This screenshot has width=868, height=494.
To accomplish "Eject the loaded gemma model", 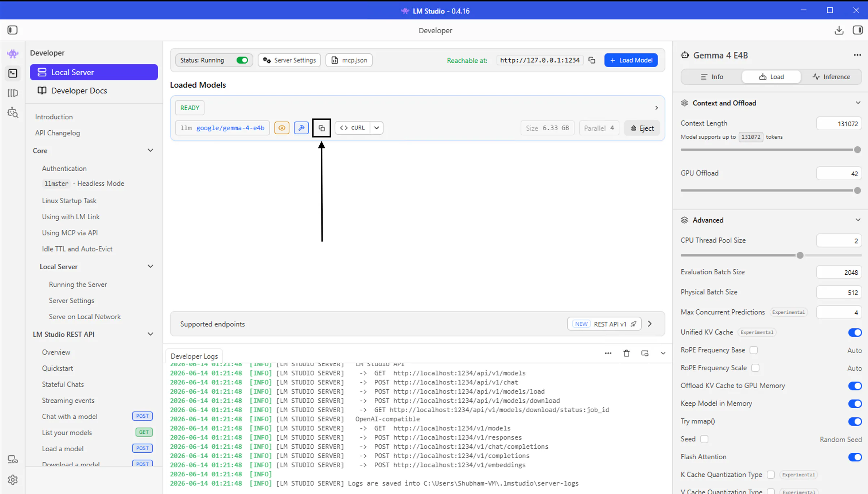I will 642,128.
